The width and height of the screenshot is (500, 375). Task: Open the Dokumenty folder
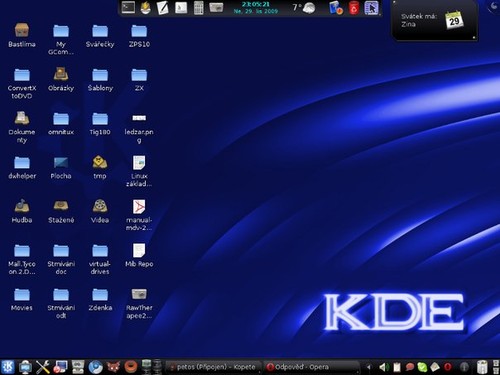22,127
